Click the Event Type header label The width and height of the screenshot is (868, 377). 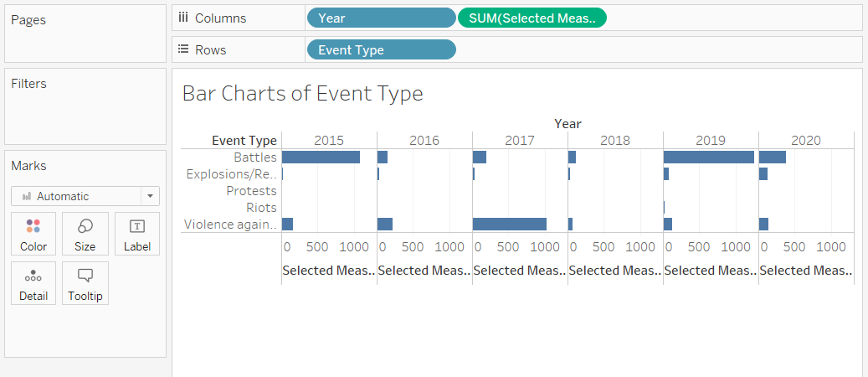point(244,140)
